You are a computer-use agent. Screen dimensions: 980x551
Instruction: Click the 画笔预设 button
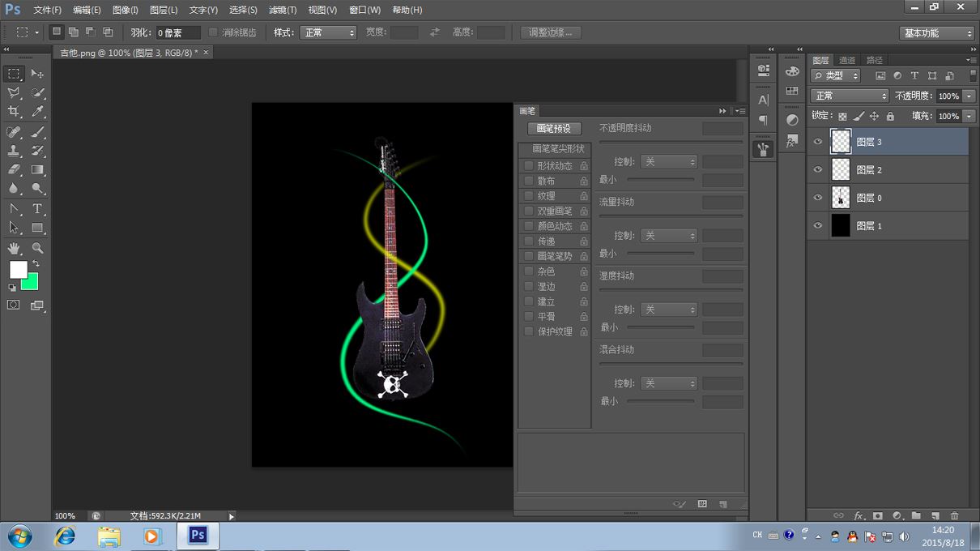[554, 129]
